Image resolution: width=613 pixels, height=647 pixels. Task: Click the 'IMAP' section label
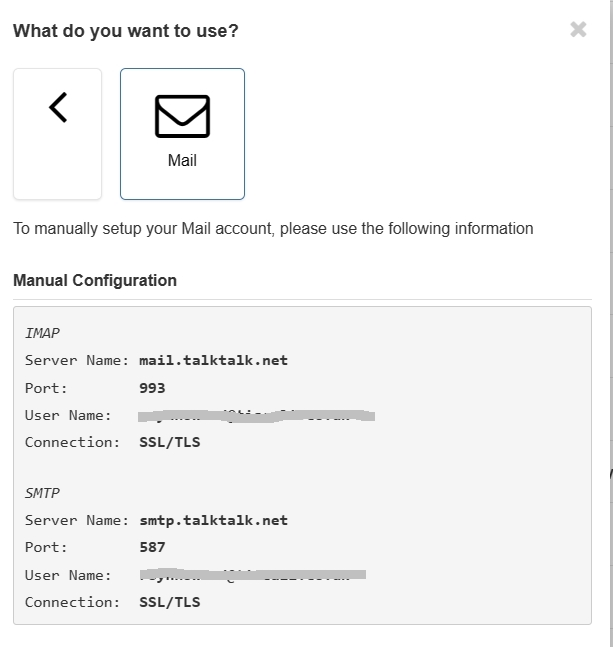tap(42, 333)
